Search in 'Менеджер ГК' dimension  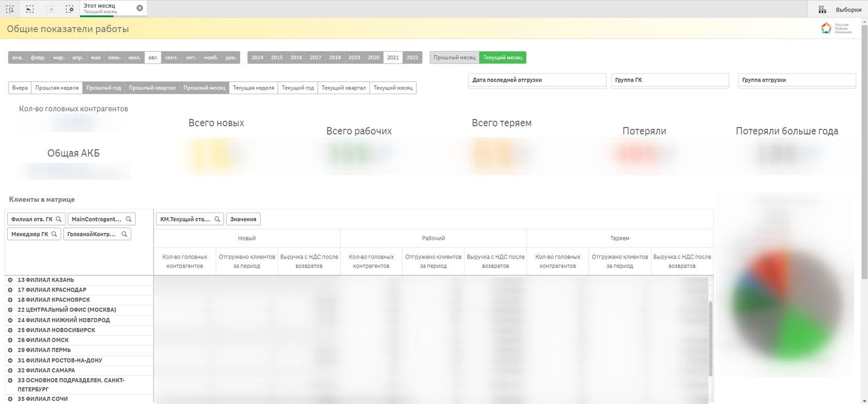(x=54, y=234)
